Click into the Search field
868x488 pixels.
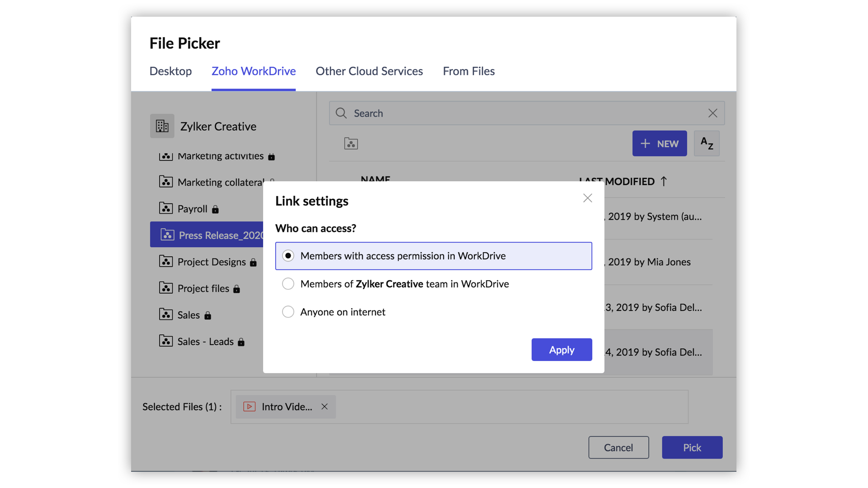click(524, 113)
